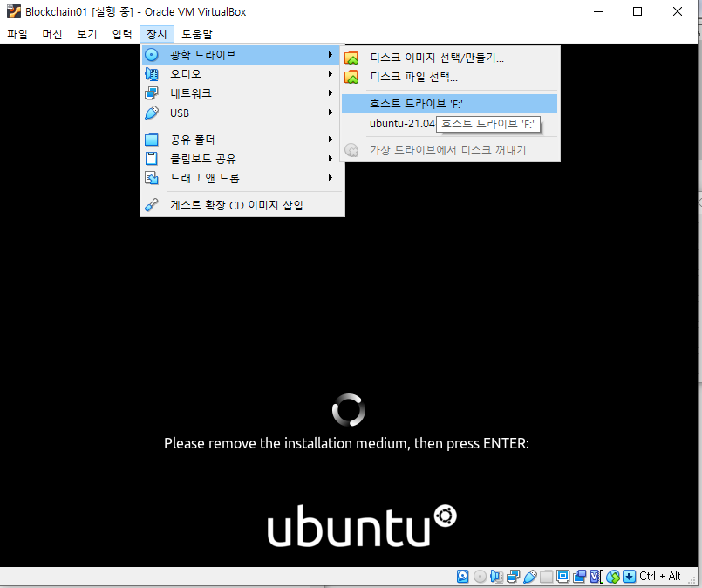
Task: Click the 'Please remove the installation medium' message
Action: pyautogui.click(x=346, y=443)
